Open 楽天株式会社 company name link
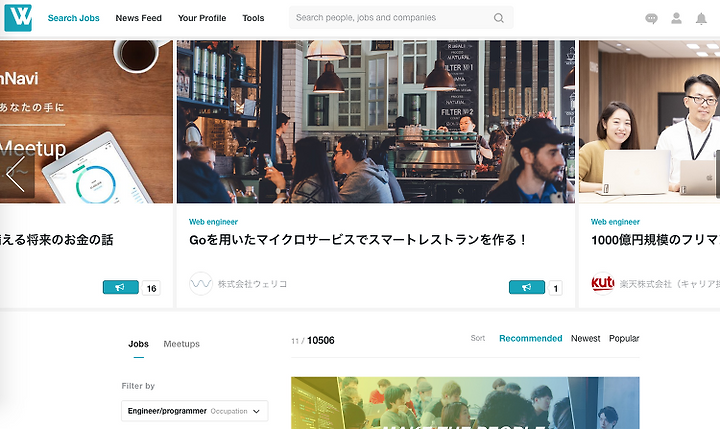The width and height of the screenshot is (720, 429). (x=669, y=284)
